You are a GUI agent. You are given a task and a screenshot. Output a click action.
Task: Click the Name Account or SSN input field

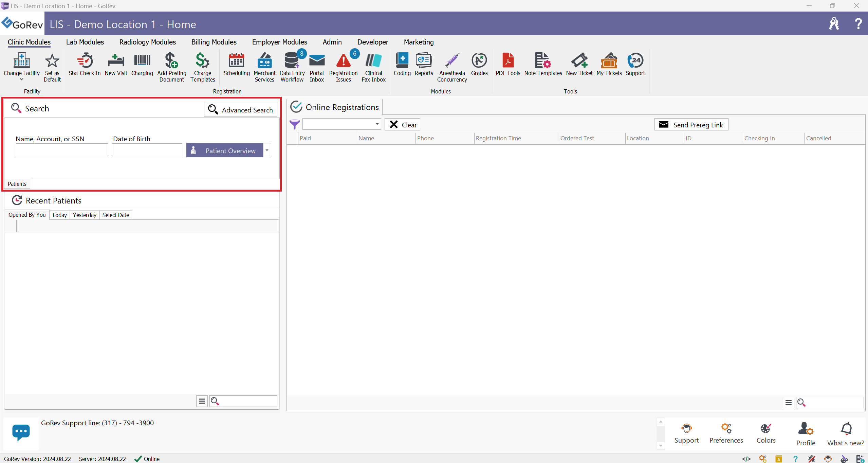click(61, 150)
